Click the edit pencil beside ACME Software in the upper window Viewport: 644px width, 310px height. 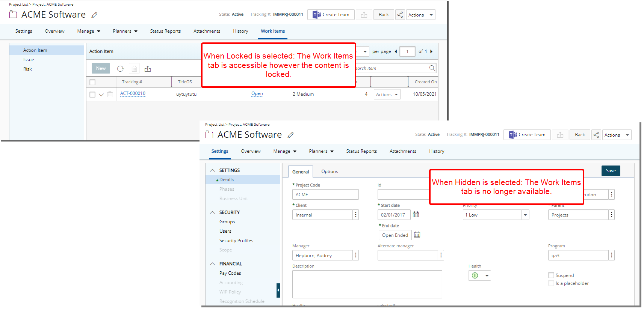[x=95, y=15]
